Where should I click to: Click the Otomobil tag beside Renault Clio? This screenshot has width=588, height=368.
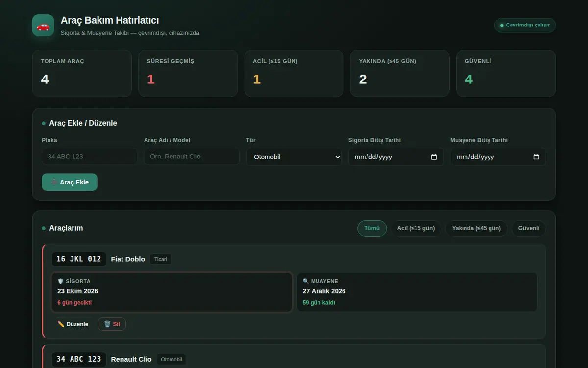tap(171, 359)
